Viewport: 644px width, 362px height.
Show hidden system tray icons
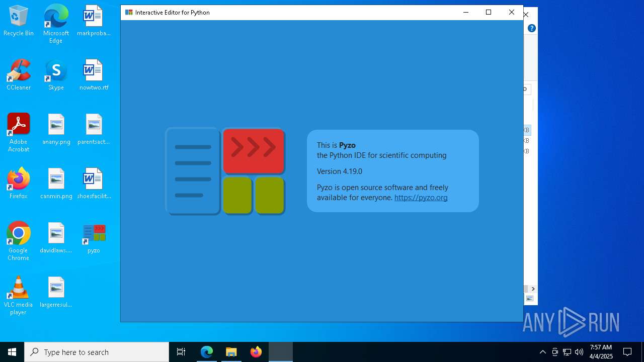[x=542, y=352]
